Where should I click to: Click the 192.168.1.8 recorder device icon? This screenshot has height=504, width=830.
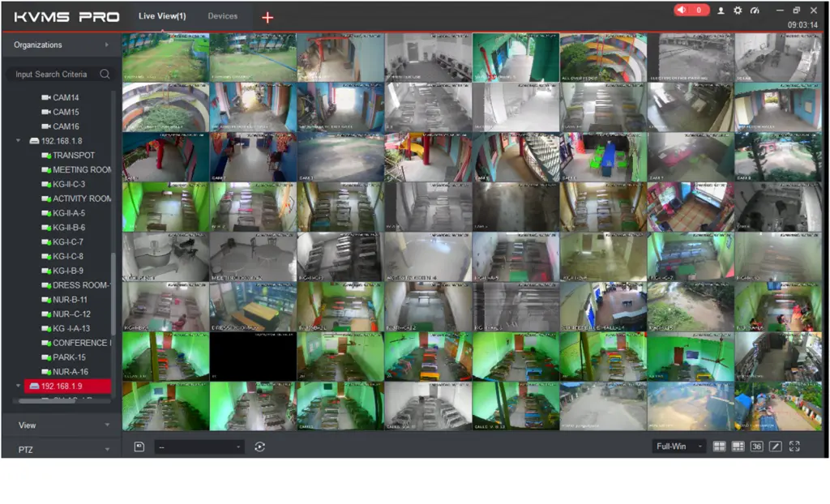[34, 141]
